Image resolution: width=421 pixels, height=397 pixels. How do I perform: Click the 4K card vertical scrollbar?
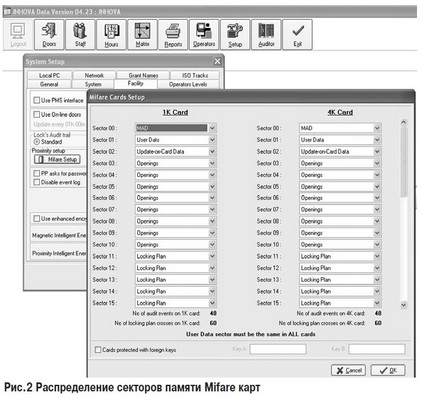(403, 213)
